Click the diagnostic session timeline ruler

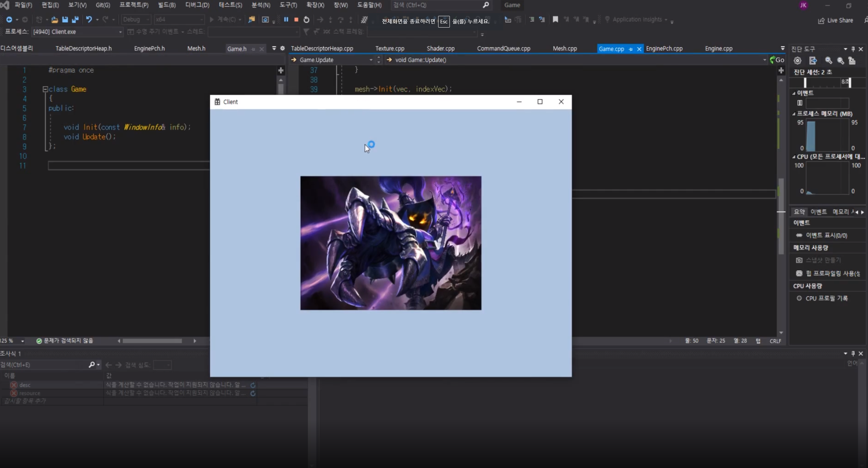coord(827,82)
